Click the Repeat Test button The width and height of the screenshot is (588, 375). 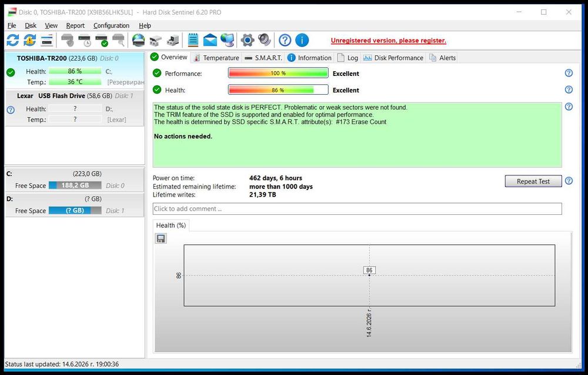pyautogui.click(x=533, y=181)
